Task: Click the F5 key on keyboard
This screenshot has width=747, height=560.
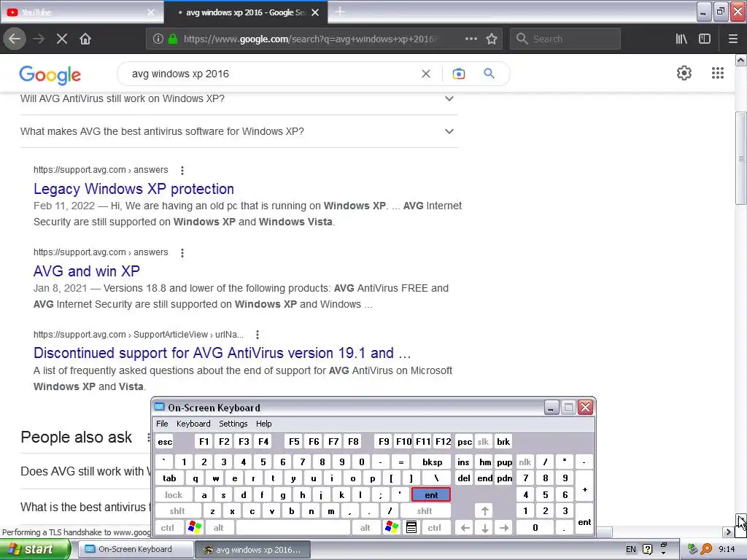Action: click(x=294, y=441)
